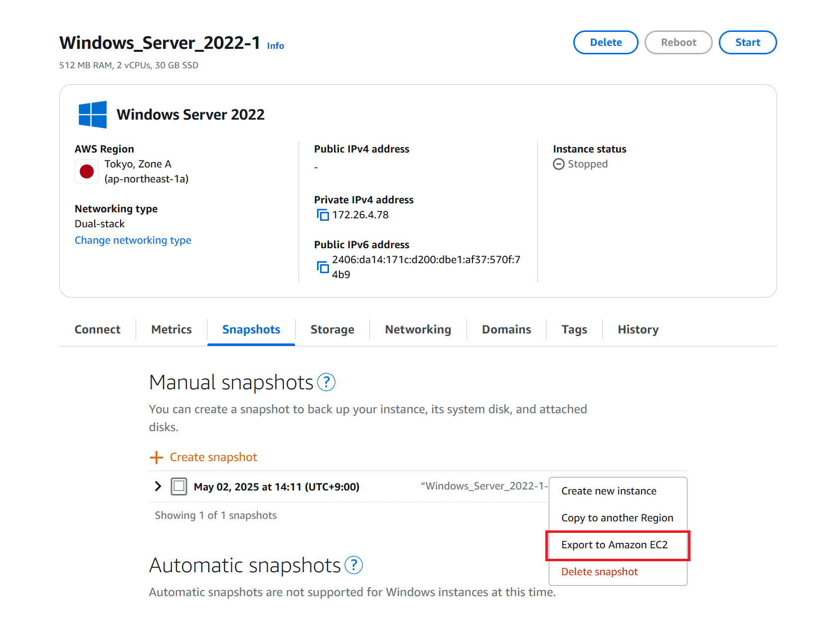Click the Delete instance button
The width and height of the screenshot is (822, 644).
pos(606,42)
